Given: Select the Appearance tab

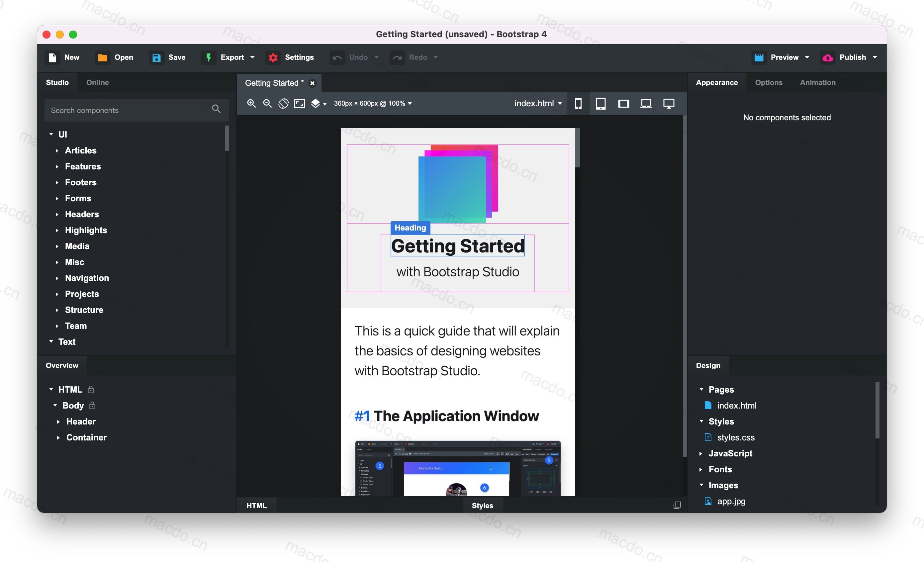Looking at the screenshot, I should click(x=717, y=82).
